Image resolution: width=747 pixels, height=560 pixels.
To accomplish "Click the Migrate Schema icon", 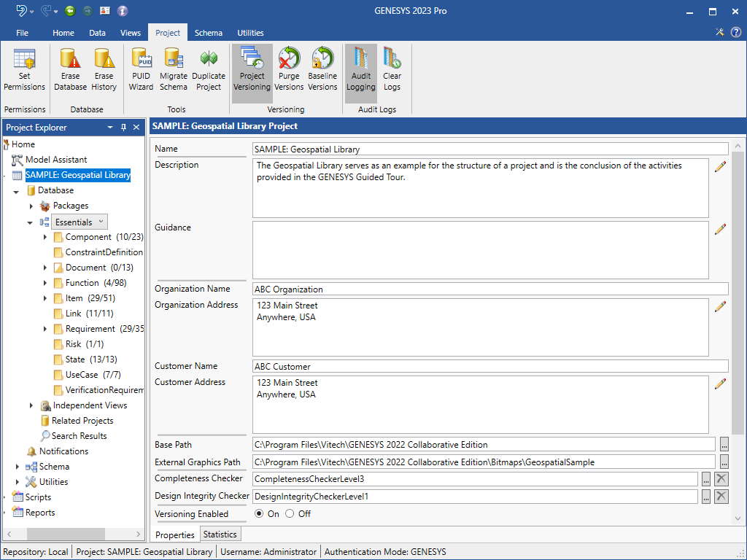I will 174,71.
